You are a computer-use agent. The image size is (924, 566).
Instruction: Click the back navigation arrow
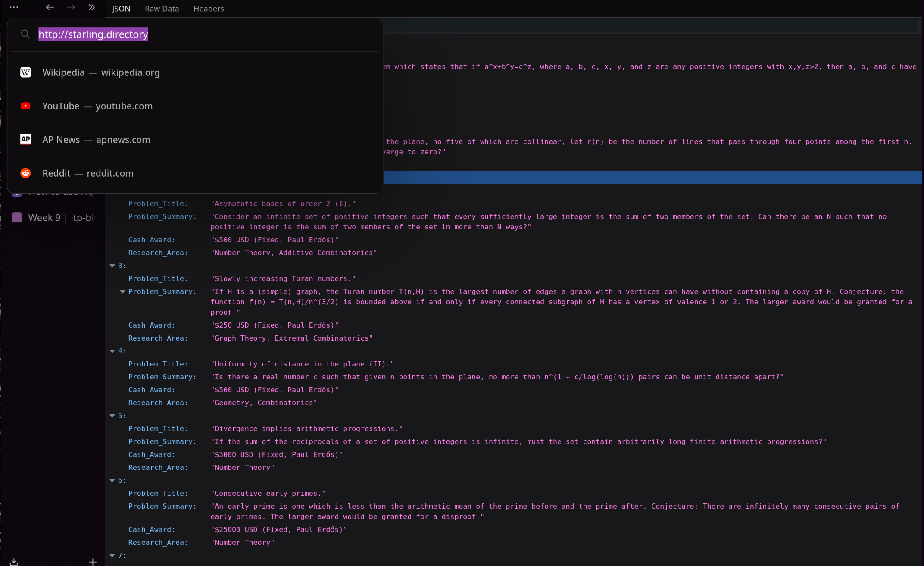(x=50, y=7)
